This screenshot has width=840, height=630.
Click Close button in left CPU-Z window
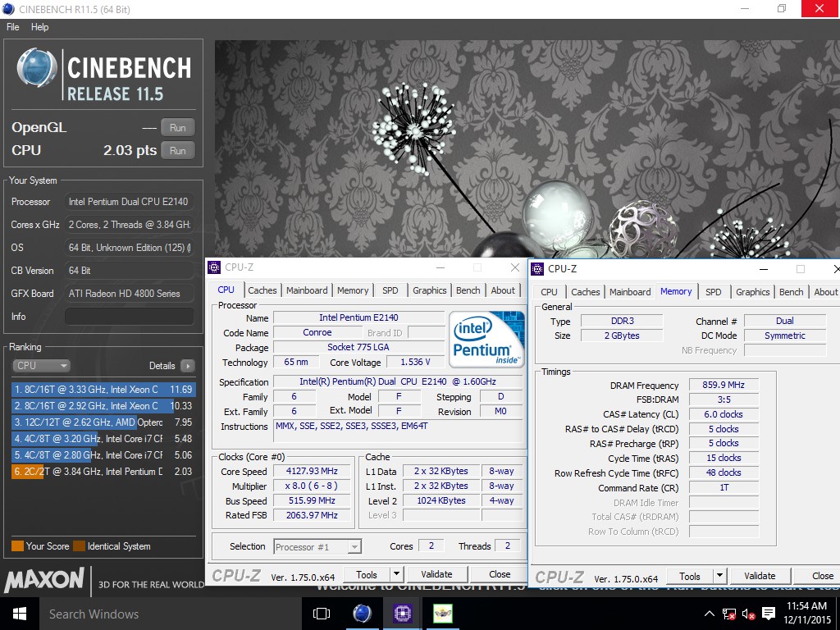tap(500, 574)
